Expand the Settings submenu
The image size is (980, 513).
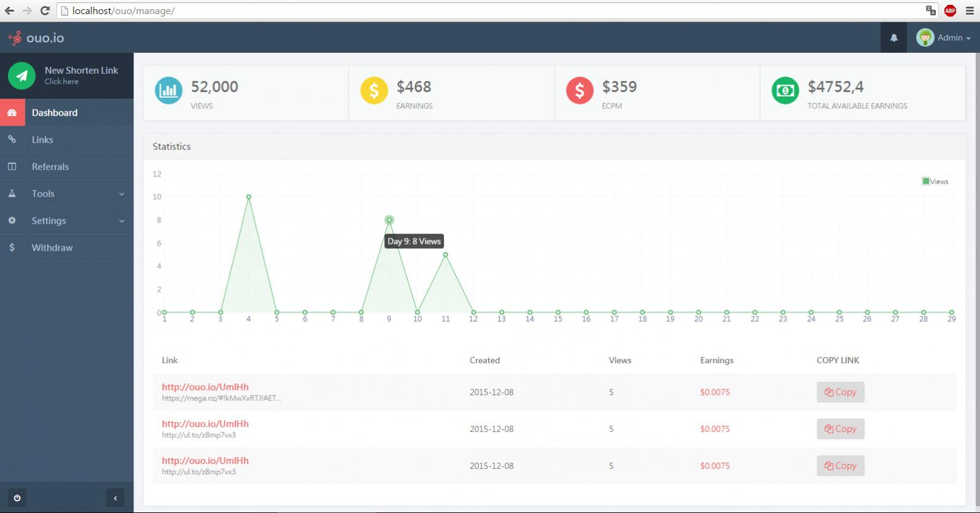[x=66, y=221]
